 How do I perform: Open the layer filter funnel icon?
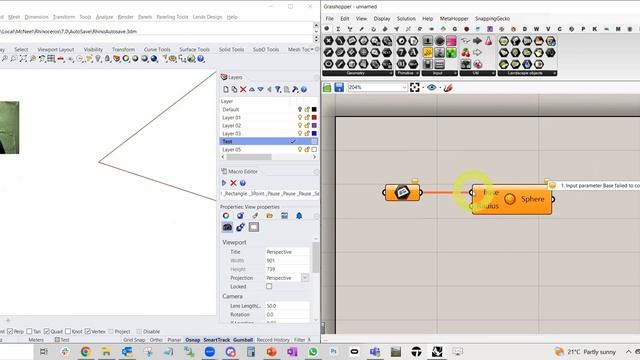click(278, 89)
